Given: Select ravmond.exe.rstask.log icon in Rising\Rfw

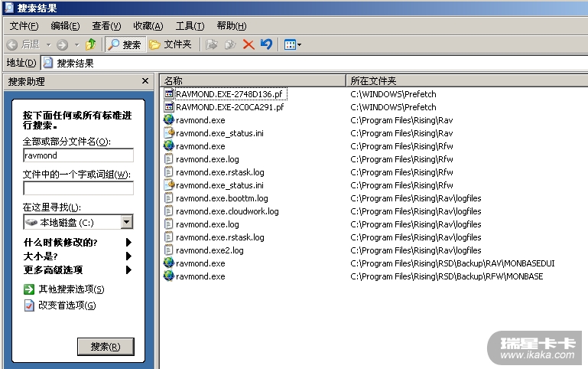Looking at the screenshot, I should (x=169, y=172).
